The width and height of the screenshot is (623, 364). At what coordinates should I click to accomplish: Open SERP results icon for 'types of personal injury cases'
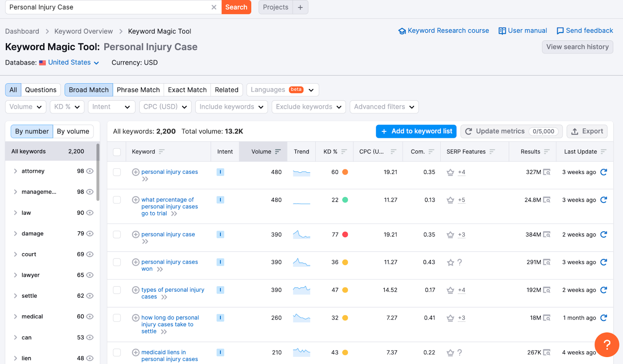pyautogui.click(x=547, y=290)
